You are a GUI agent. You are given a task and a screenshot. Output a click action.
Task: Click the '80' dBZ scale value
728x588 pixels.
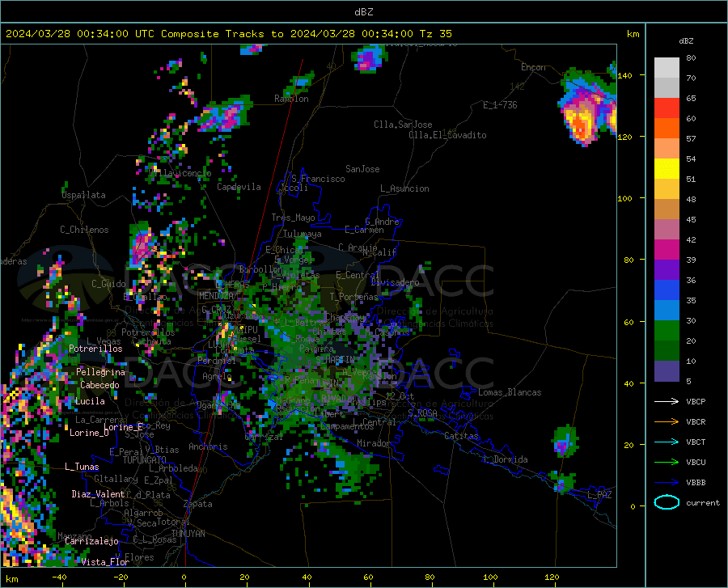[691, 57]
